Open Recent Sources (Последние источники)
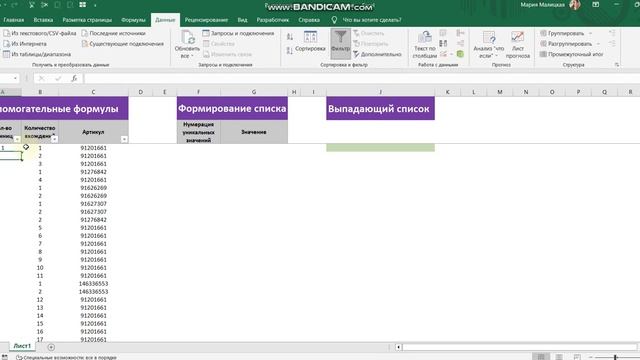The width and height of the screenshot is (640, 360). pos(113,33)
